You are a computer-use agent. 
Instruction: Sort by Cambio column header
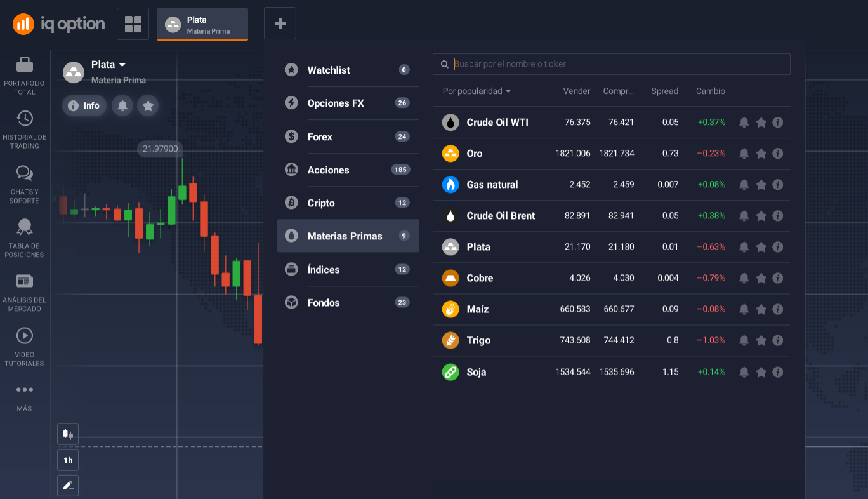[x=710, y=91]
